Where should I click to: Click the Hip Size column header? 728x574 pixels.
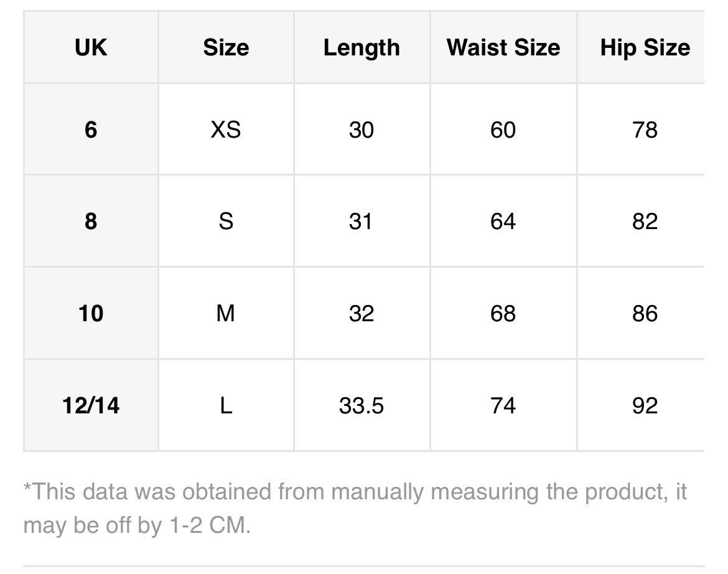click(645, 48)
